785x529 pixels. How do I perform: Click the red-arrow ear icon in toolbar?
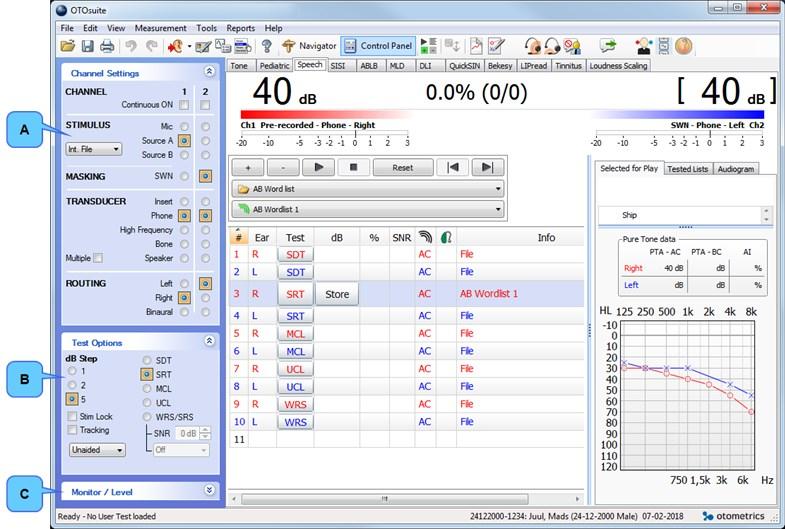(175, 47)
